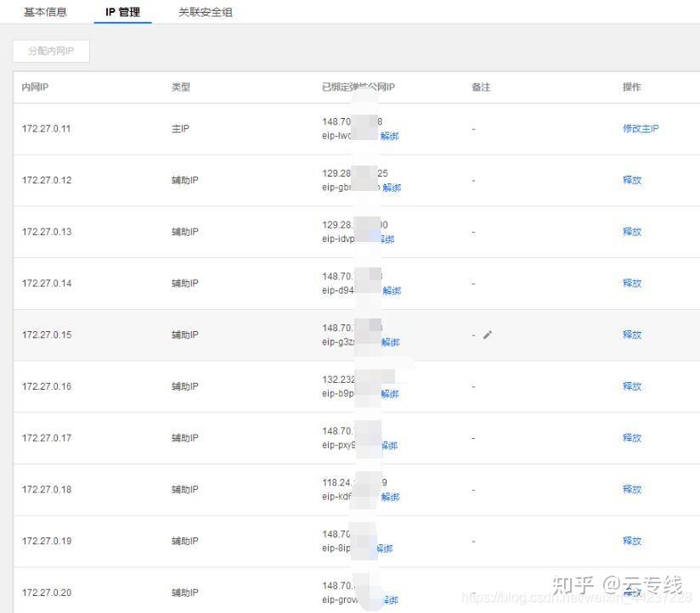
Task: Click 修改主IP for 172.27.0.11
Action: (641, 129)
